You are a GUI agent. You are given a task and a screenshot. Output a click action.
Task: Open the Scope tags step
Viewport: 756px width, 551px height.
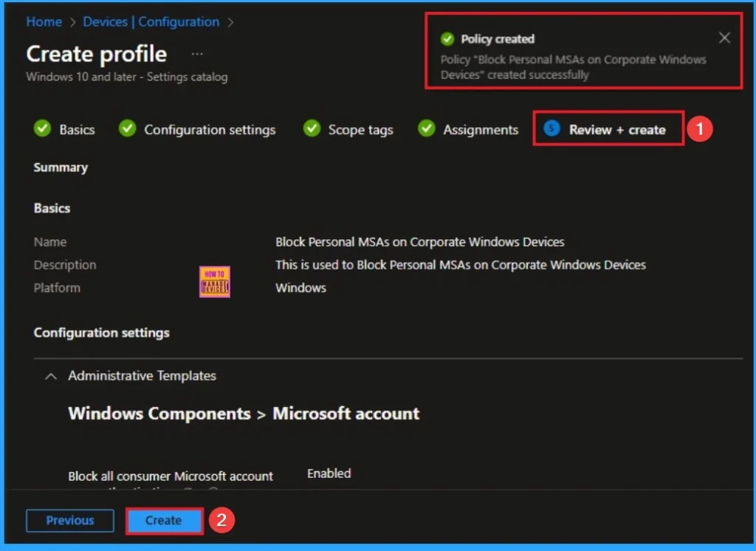coord(360,129)
